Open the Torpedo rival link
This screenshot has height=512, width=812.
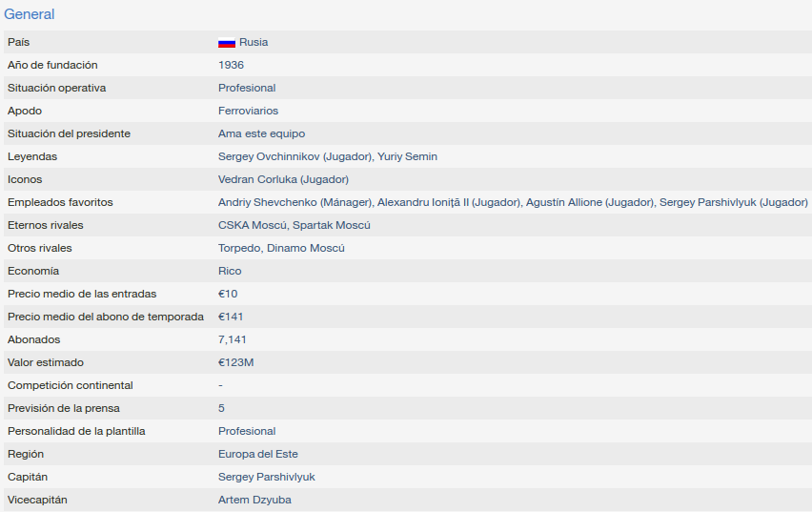(x=239, y=248)
